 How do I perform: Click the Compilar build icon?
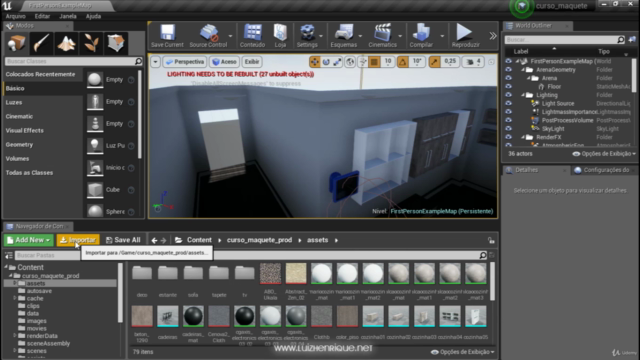421,36
